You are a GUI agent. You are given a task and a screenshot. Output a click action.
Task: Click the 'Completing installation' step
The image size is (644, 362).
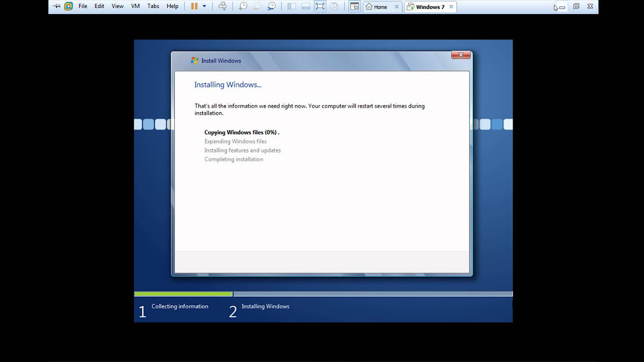click(234, 159)
